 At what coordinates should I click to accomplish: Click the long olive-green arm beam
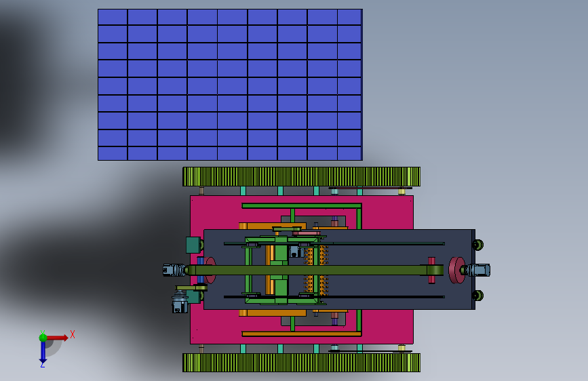[315, 270]
